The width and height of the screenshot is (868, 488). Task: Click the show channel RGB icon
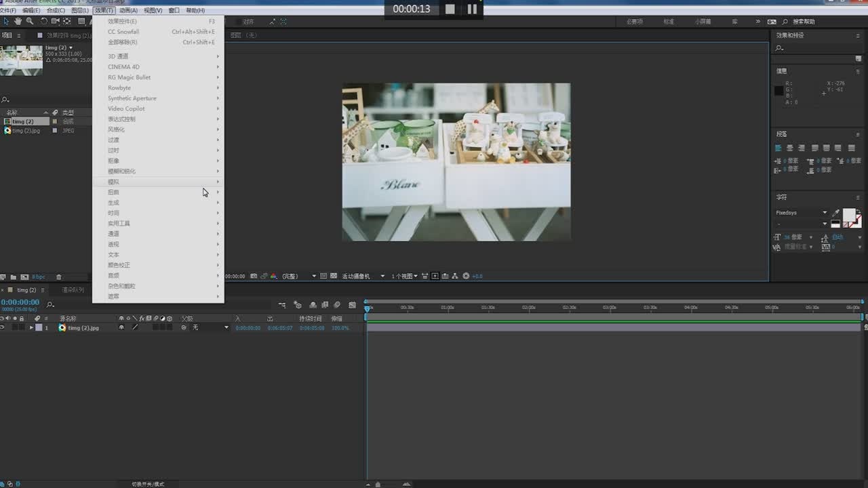273,276
